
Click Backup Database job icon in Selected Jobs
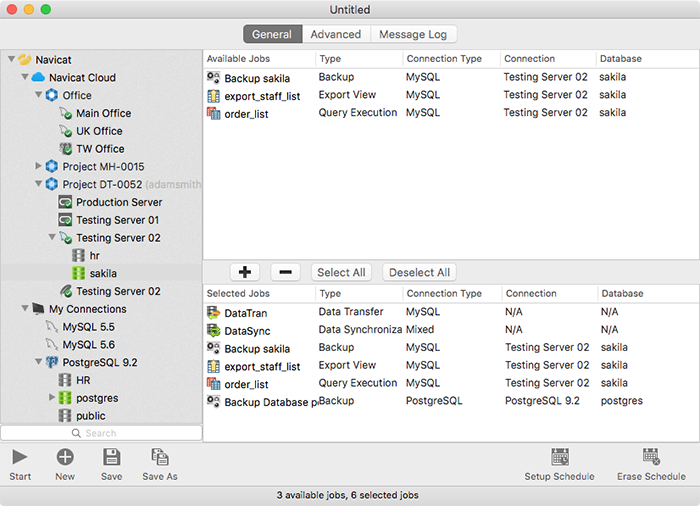click(213, 401)
